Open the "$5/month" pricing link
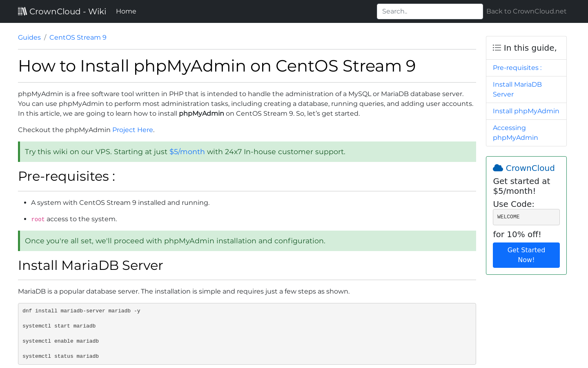Viewport: 588px width, 368px height. pos(187,152)
